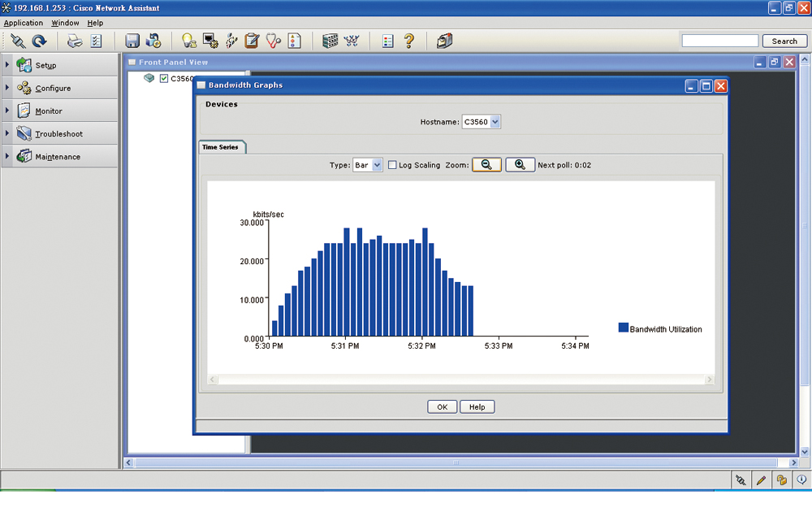Click the search text input field
Viewport: 812px width, 508px height.
pos(719,41)
